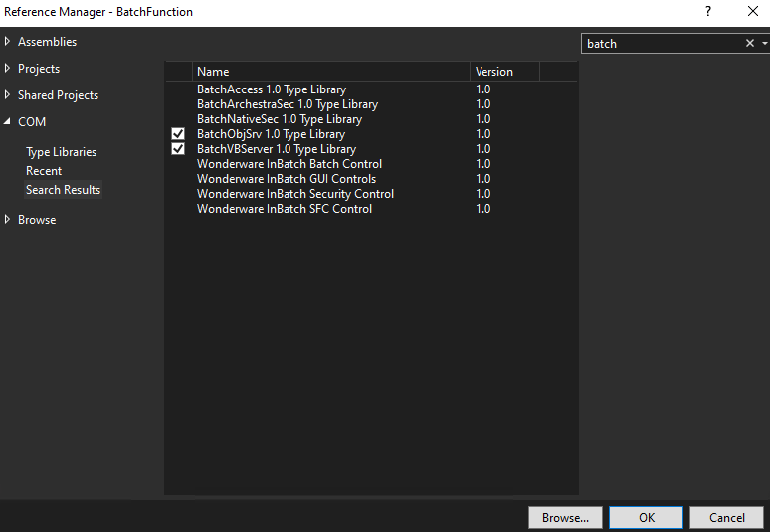Click the Help question mark icon
Screen dimensions: 770x532
[x=708, y=11]
